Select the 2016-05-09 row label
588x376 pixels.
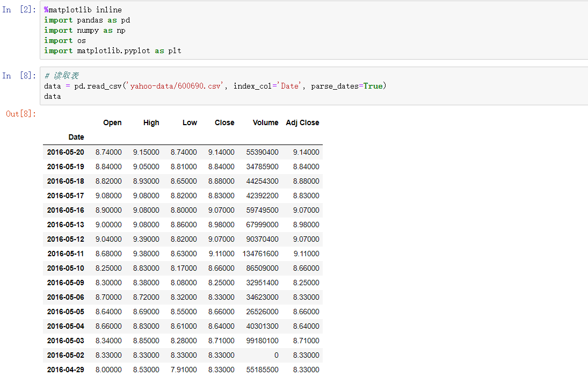coord(66,283)
